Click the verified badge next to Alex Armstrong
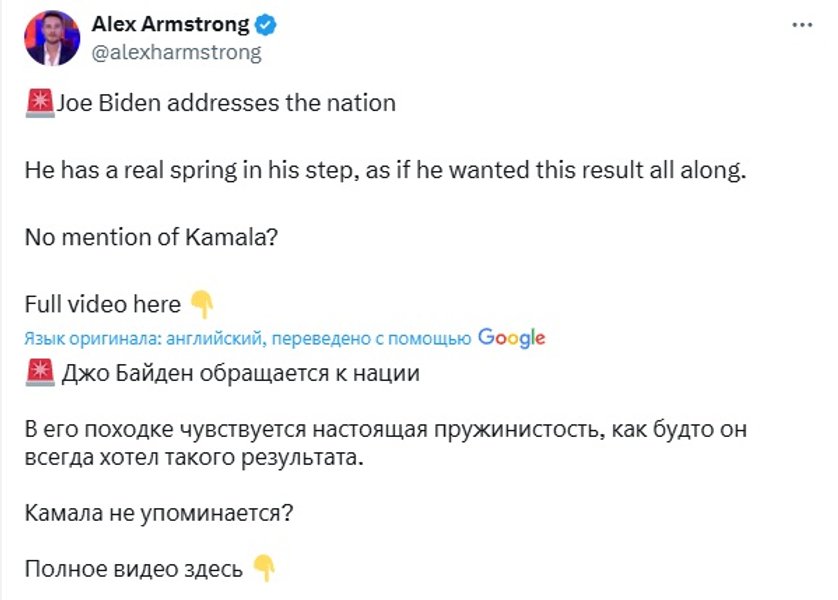 (264, 22)
